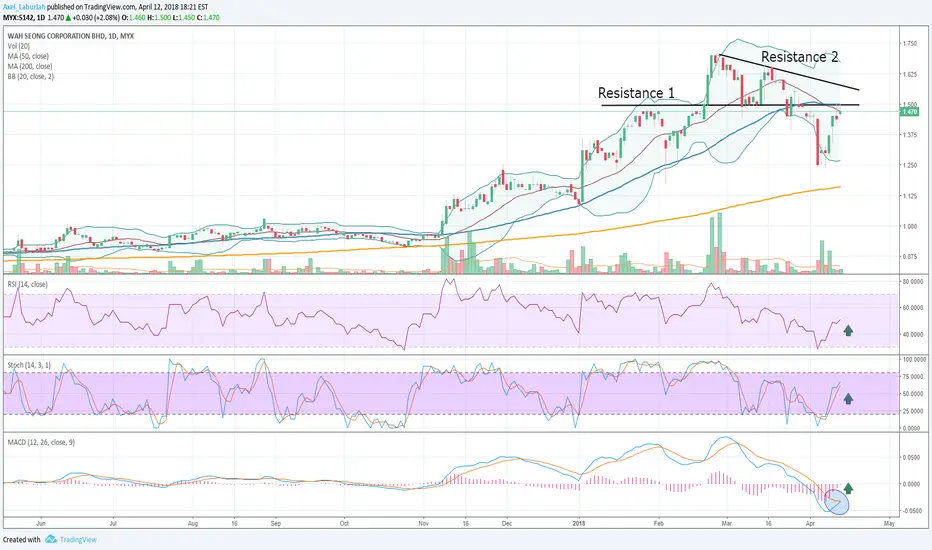The height and width of the screenshot is (550, 932).
Task: Click the 'Oct' time axis label
Action: click(344, 524)
